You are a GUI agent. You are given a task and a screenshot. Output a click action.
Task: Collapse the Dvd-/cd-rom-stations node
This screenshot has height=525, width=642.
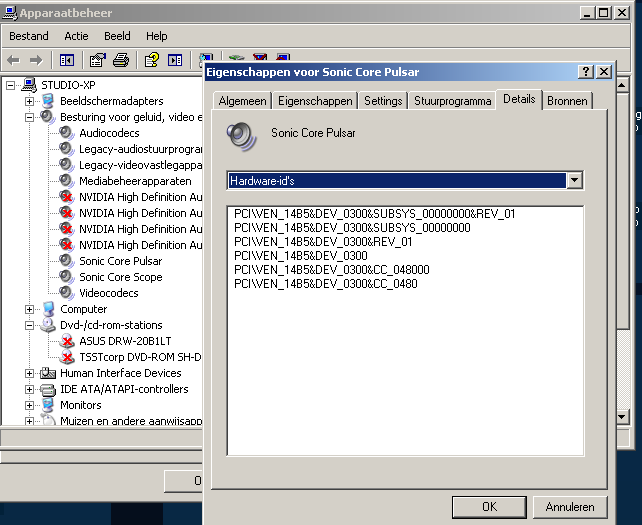click(x=30, y=325)
